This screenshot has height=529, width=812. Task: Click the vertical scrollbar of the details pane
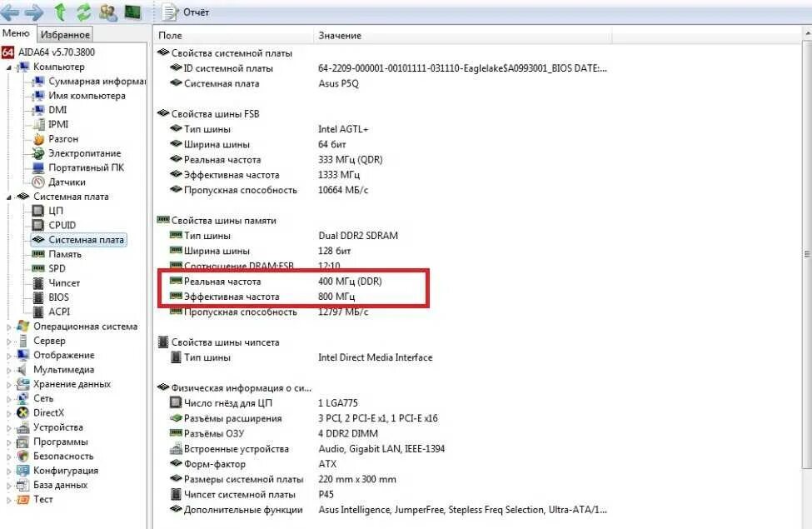[807, 254]
